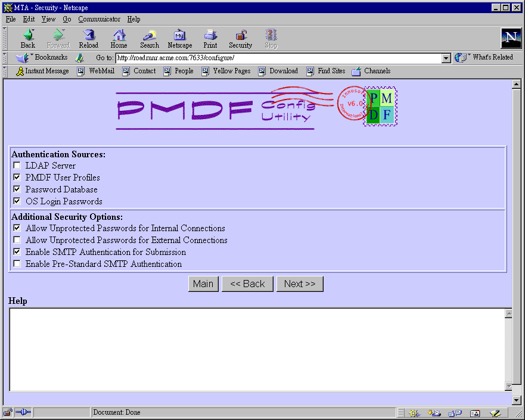Click the Go to URL address field
This screenshot has width=525, height=420.
click(x=278, y=58)
